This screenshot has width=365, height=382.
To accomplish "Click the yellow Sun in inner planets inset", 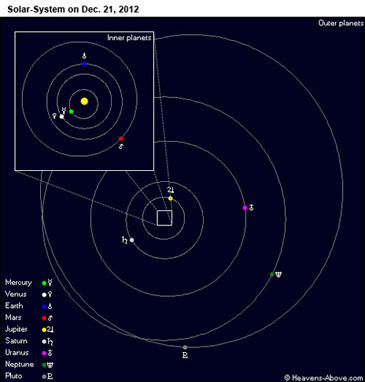I will coord(84,101).
